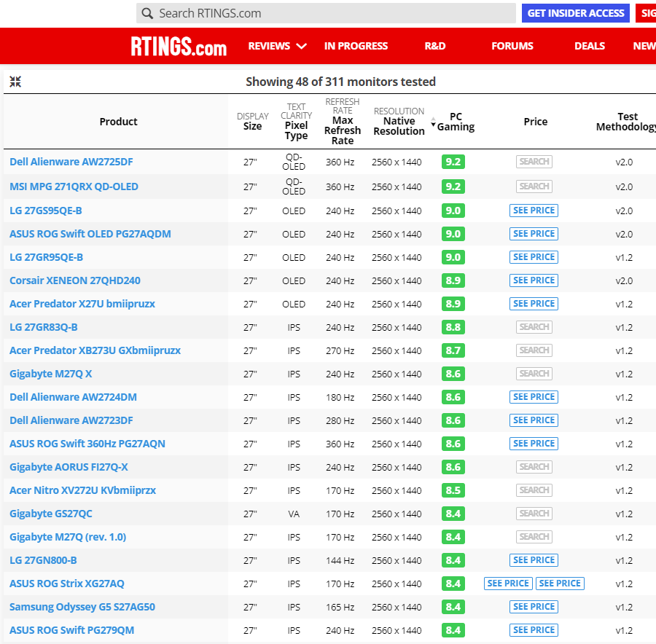Viewport: 656px width, 644px height.
Task: Focus the Search RTINGS.com field
Action: point(326,13)
